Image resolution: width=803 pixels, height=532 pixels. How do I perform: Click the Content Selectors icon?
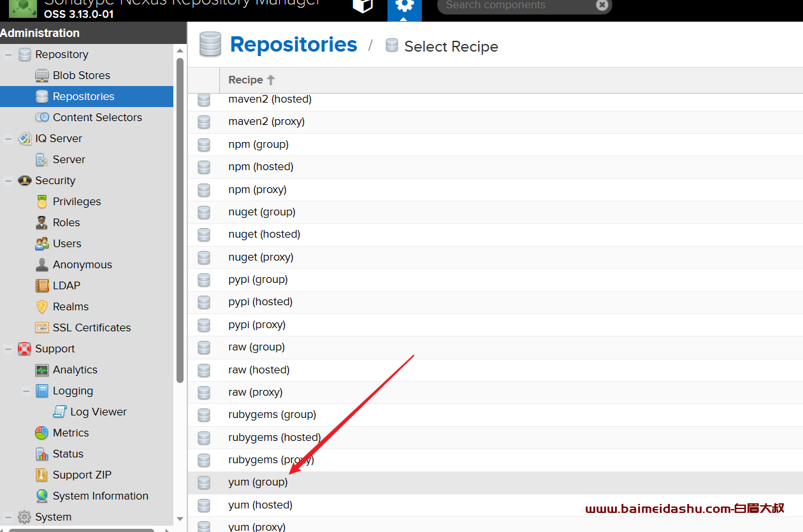click(42, 117)
